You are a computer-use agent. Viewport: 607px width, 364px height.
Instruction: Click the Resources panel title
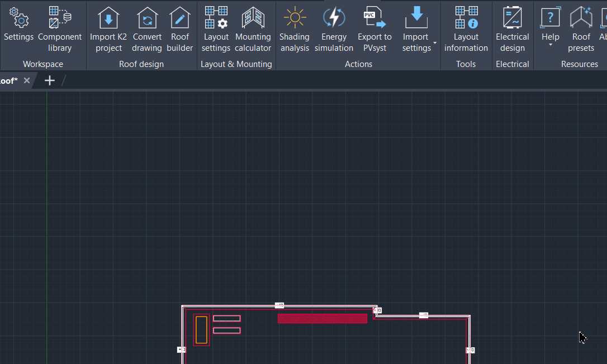(580, 64)
